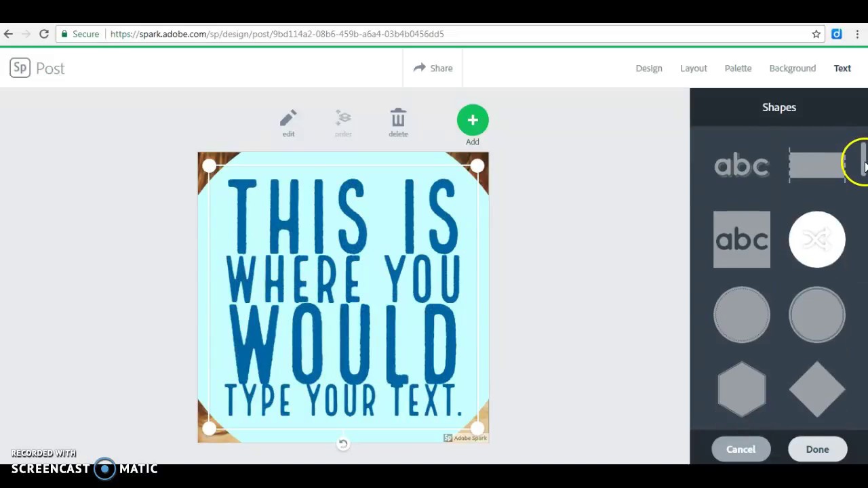Click the word 'WOULD' on canvas

click(x=343, y=344)
